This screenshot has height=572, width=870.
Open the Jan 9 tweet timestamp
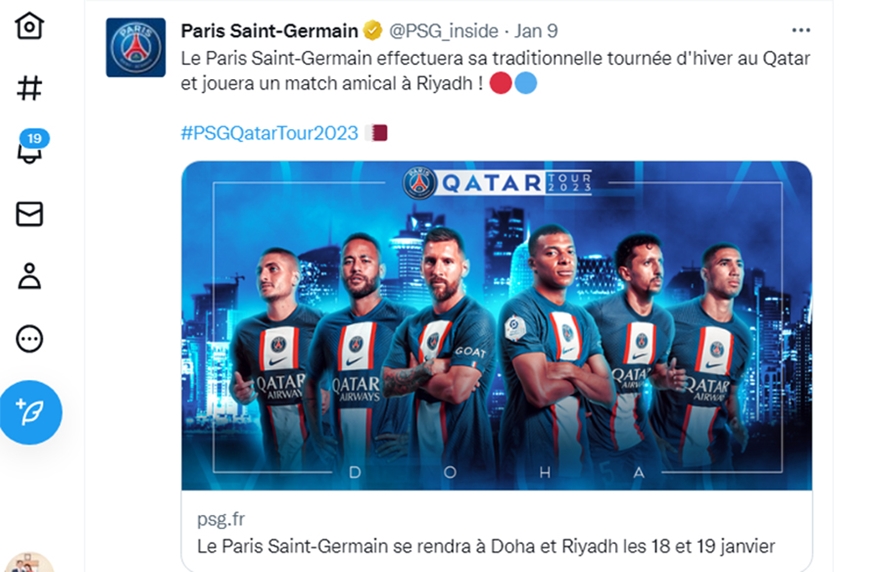(535, 31)
